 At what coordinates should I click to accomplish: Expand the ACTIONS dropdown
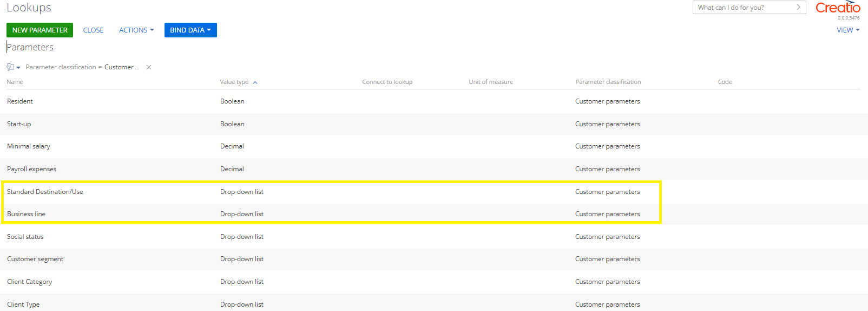[x=136, y=30]
